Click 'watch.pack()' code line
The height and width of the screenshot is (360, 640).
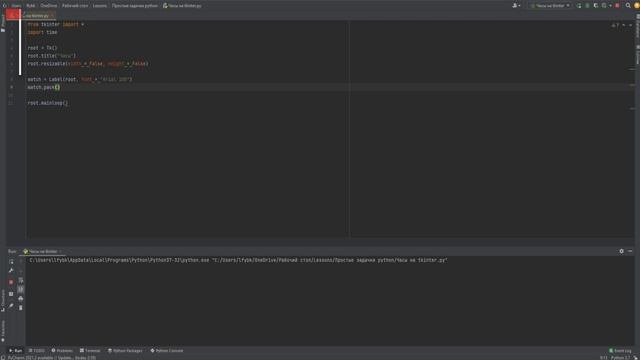(44, 87)
